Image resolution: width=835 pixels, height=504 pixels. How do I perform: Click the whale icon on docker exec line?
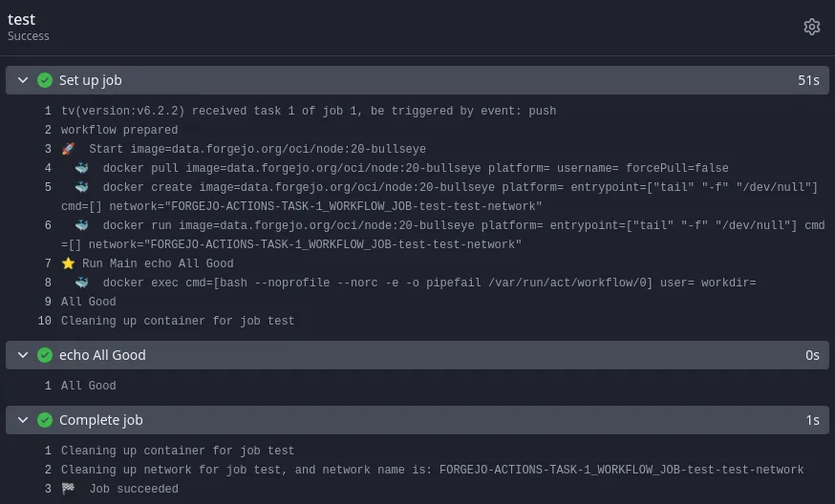[82, 283]
